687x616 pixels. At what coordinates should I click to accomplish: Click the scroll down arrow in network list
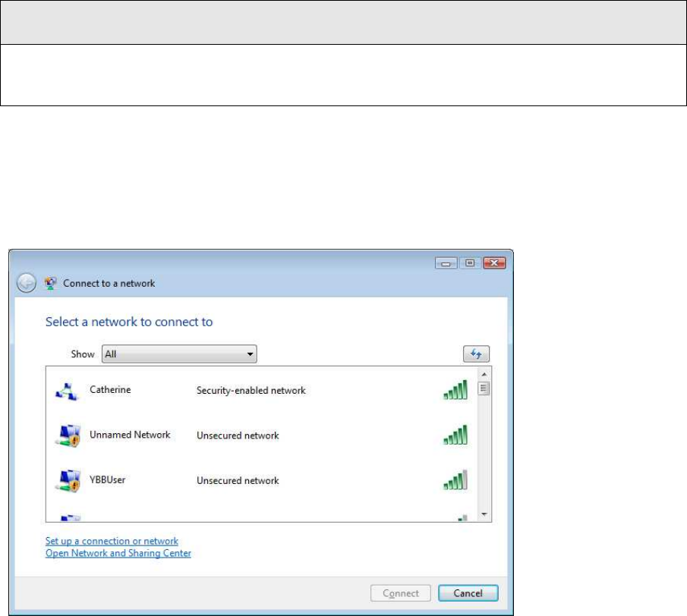[x=484, y=514]
